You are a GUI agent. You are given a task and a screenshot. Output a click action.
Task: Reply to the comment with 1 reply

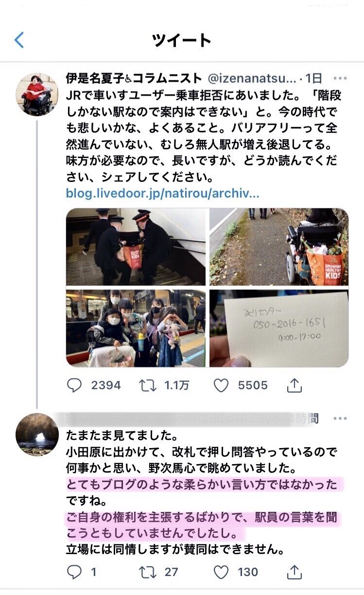(x=74, y=572)
